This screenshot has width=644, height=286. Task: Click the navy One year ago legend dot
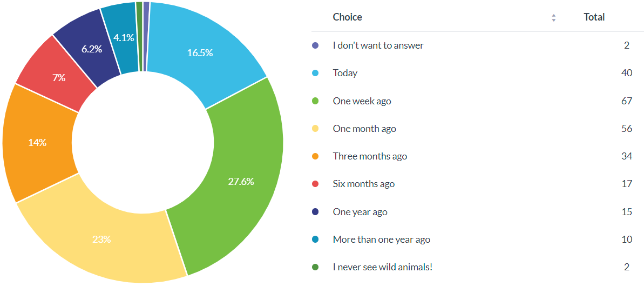pos(315,212)
